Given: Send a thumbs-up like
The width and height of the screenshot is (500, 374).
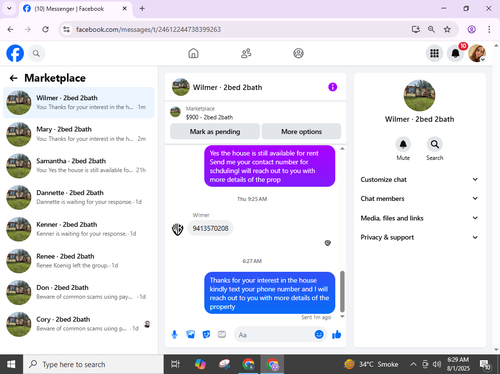Looking at the screenshot, I should coord(337,334).
